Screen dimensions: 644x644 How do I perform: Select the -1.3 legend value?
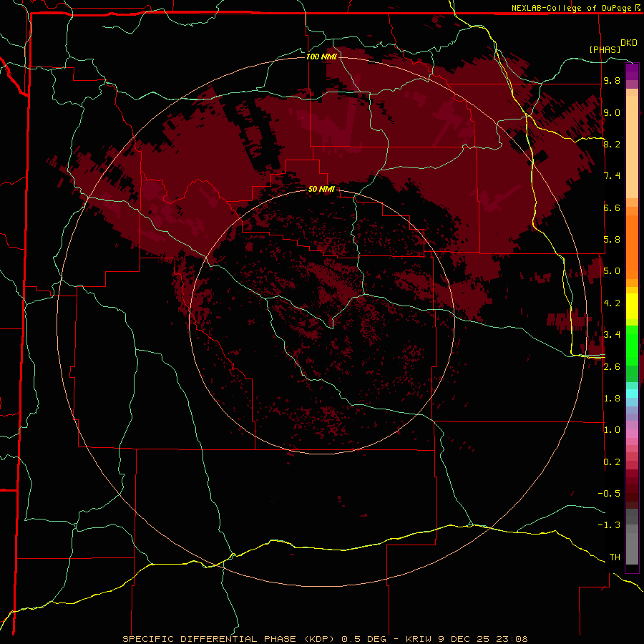point(609,525)
